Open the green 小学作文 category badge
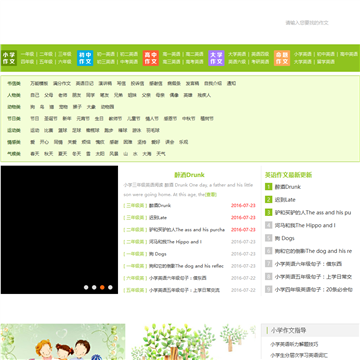This screenshot has width=360, height=360. pyautogui.click(x=9, y=58)
